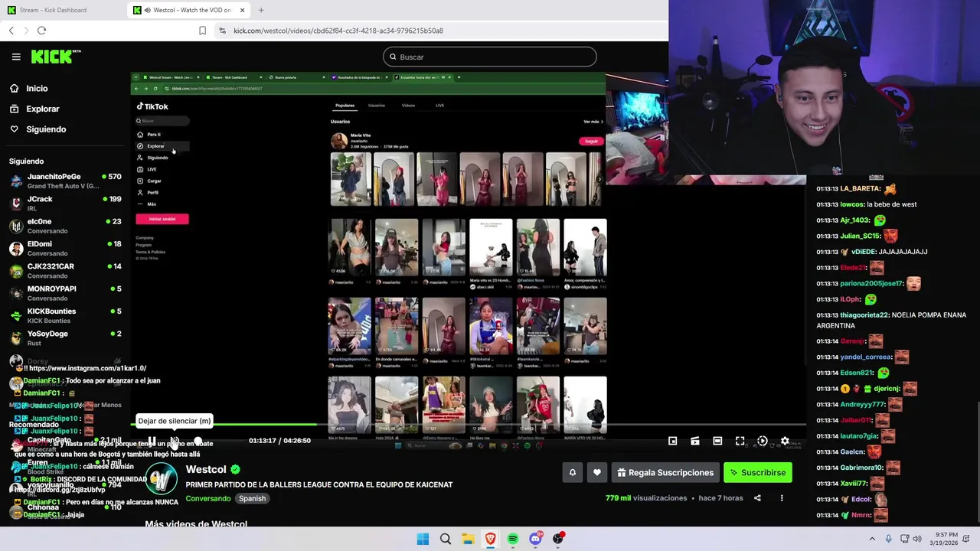Toggle notifications bell for Westcol
Screen dimensions: 980x551
coord(572,473)
